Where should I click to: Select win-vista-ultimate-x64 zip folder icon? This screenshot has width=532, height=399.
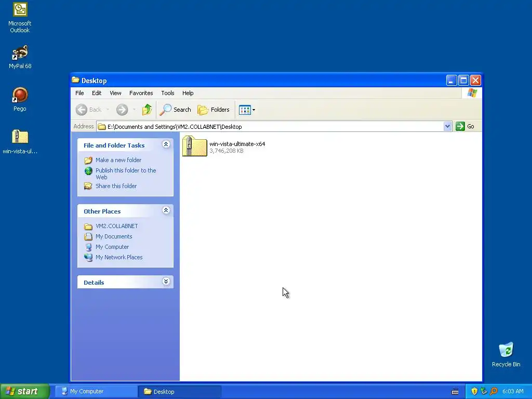[x=194, y=146]
